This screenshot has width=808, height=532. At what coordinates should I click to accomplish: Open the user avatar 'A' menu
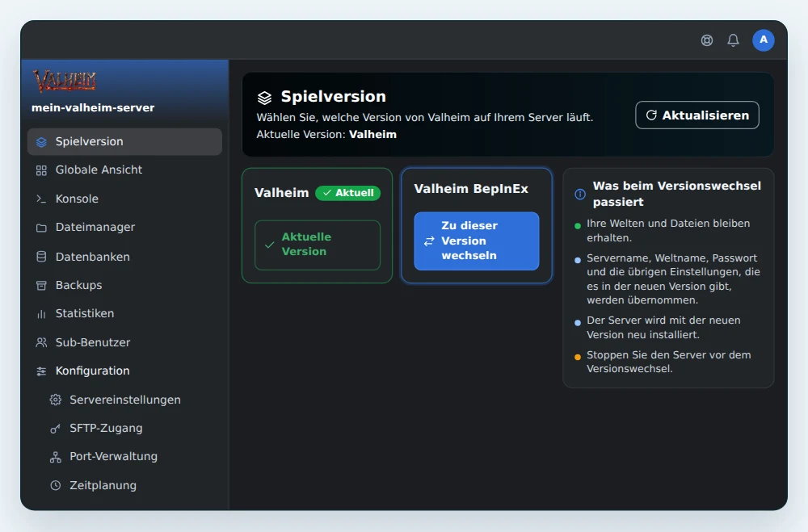[764, 40]
